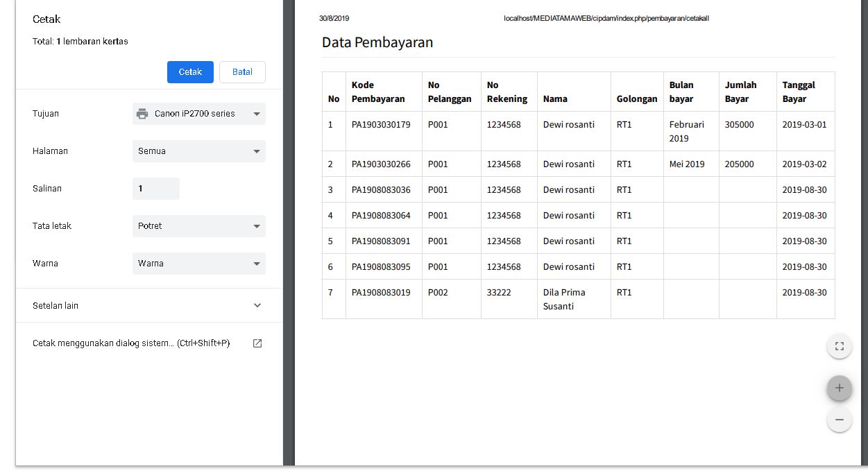Click customer number P002
This screenshot has height=471, width=868.
point(438,293)
